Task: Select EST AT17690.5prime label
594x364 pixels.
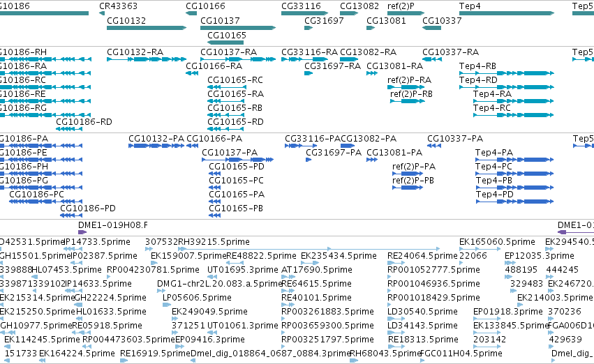Action: pyautogui.click(x=317, y=269)
